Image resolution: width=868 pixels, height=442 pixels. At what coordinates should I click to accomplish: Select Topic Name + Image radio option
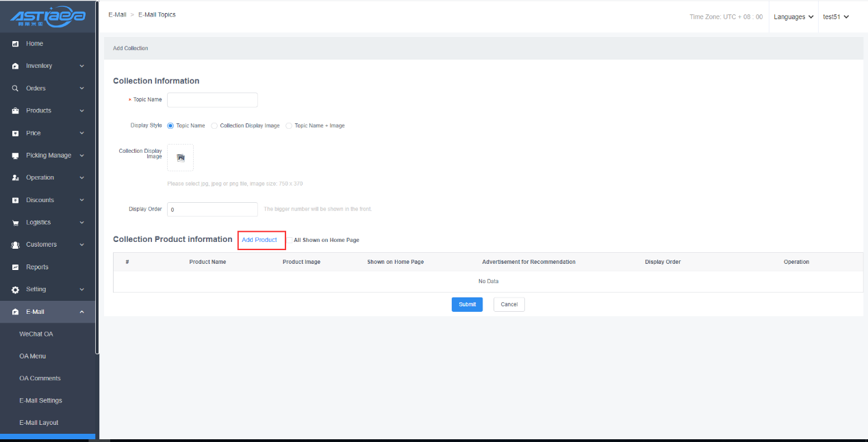289,126
